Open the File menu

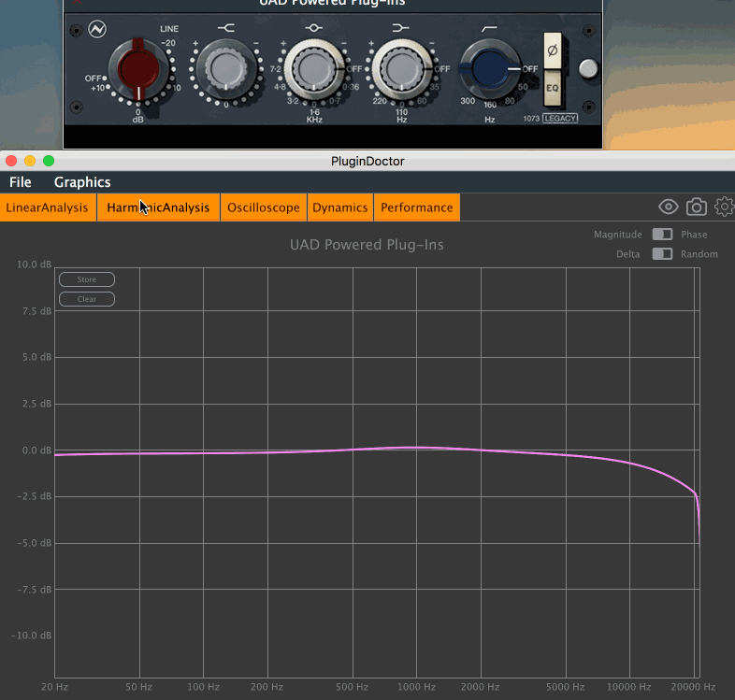pyautogui.click(x=21, y=182)
